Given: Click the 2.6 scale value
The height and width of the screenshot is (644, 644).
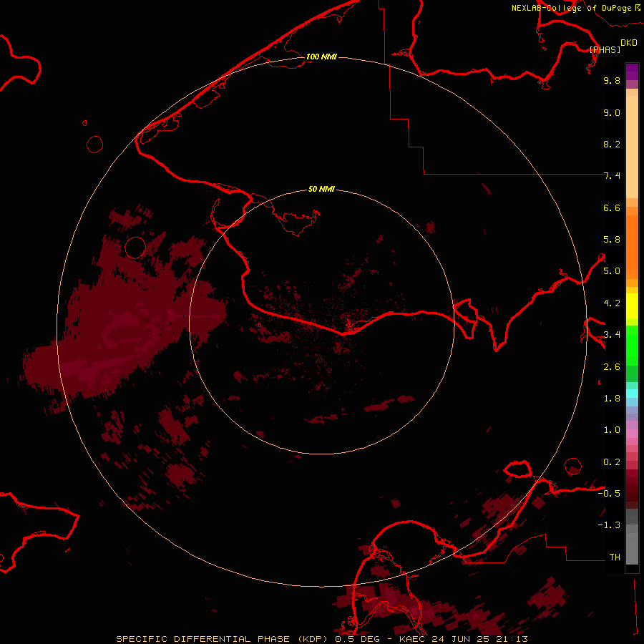Looking at the screenshot, I should point(612,367).
